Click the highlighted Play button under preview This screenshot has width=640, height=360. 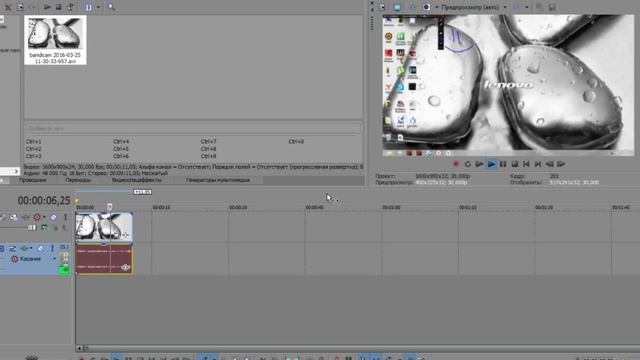point(491,164)
